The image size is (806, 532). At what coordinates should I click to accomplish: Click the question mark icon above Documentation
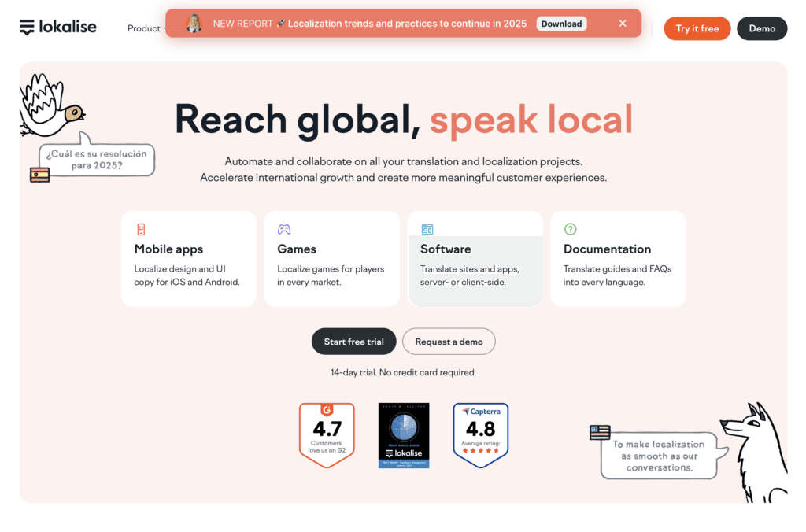click(x=570, y=228)
